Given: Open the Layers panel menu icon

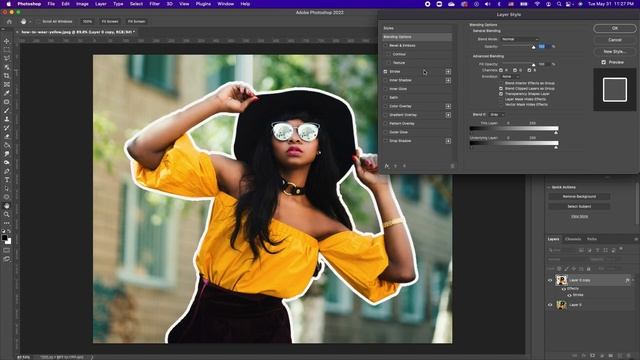Looking at the screenshot, I should (636, 239).
